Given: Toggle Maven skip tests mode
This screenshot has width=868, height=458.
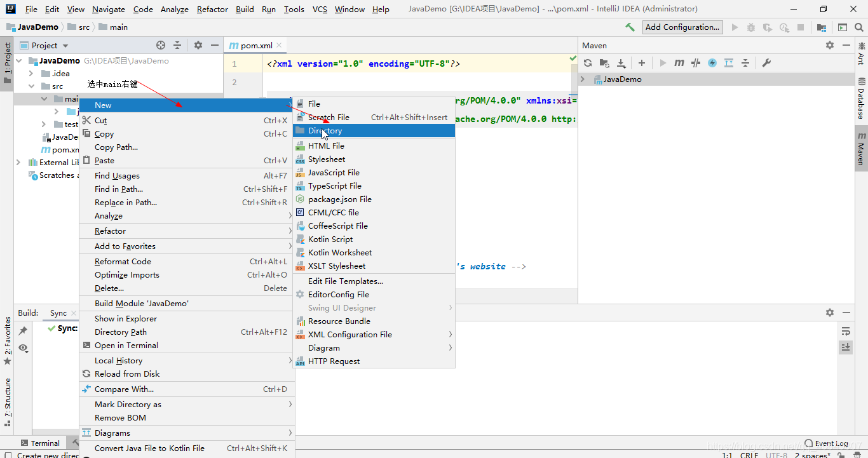Looking at the screenshot, I should point(696,63).
